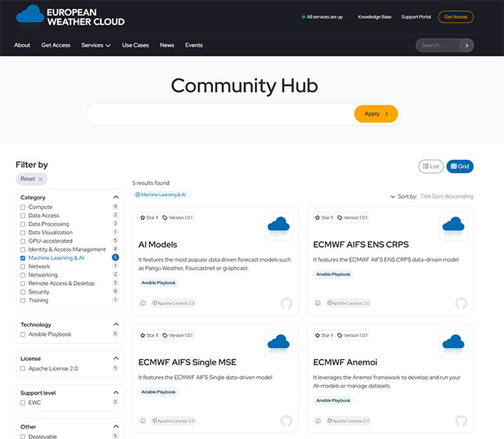Click Apache License 2.0 badge on ECMWF Anemoi card

click(348, 421)
